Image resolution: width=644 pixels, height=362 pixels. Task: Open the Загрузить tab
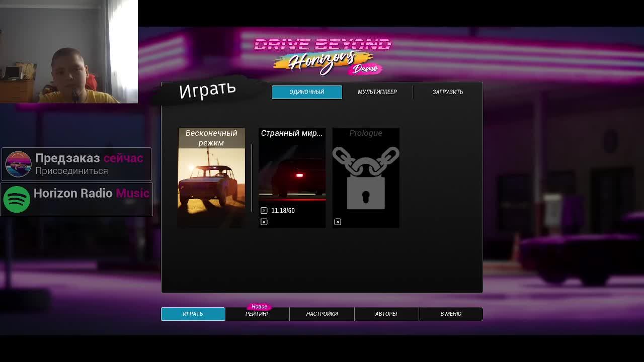click(x=448, y=92)
